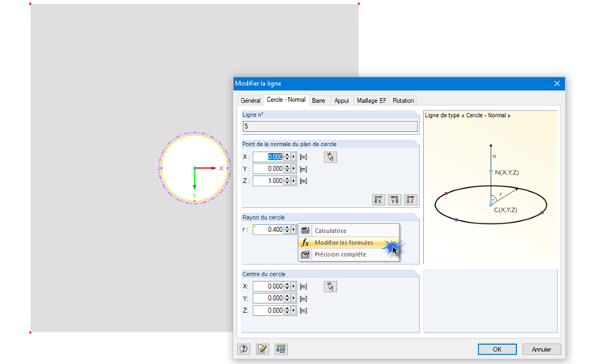600x364 pixels.
Task: Click the green Y axis arrow in model
Action: (194, 179)
